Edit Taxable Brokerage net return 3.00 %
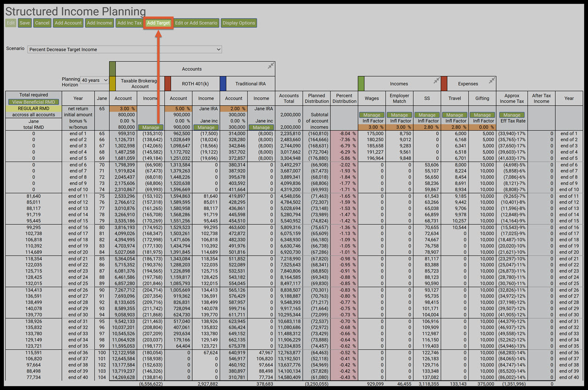The width and height of the screenshot is (588, 390). click(x=123, y=109)
